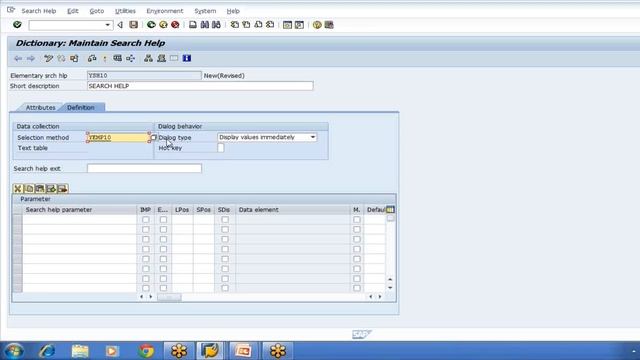Image resolution: width=640 pixels, height=360 pixels.
Task: Click the Create New Session icon
Action: 287,25
